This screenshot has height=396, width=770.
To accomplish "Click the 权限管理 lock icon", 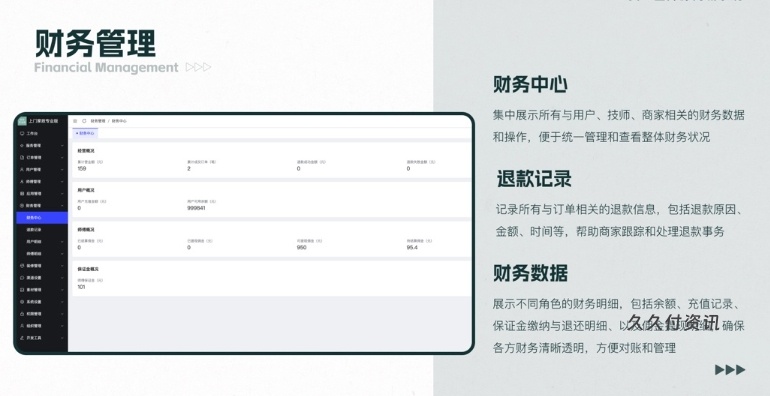I will coord(22,313).
